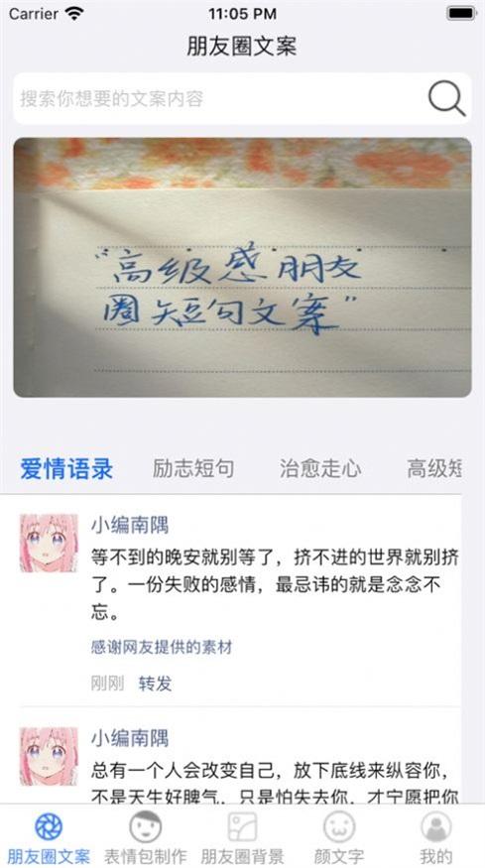The height and width of the screenshot is (868, 485).
Task: Open the 颜文字 emoticon icon
Action: point(339,827)
